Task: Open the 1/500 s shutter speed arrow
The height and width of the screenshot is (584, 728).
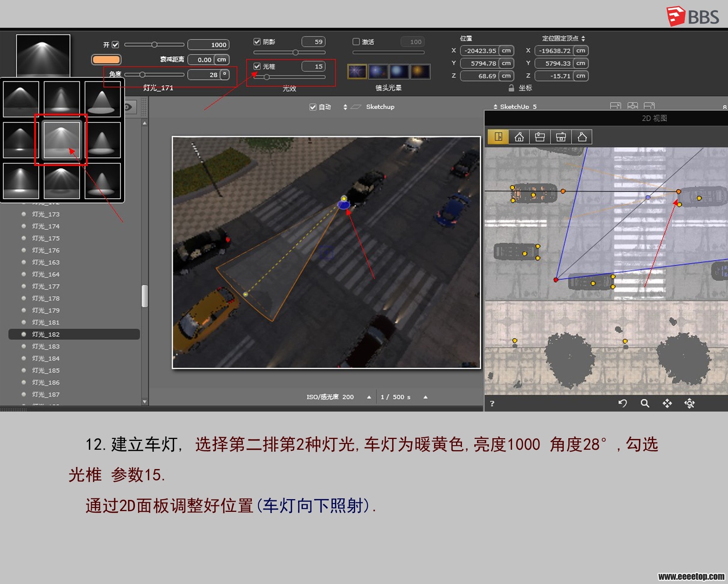Action: click(426, 397)
